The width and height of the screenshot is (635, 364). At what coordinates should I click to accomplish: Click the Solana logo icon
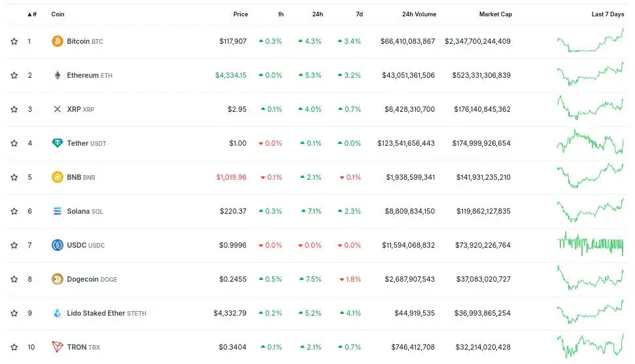58,211
